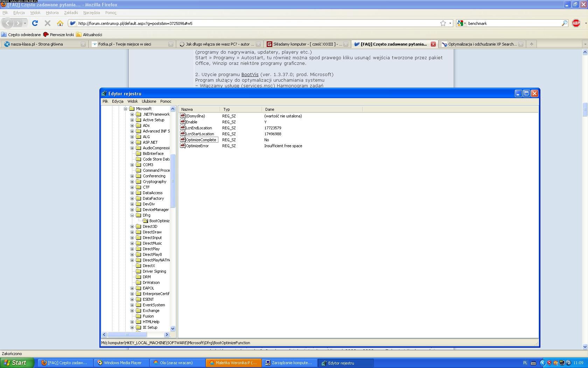Open Pierwsze kroki bookmark
The height and width of the screenshot is (368, 588).
point(58,35)
